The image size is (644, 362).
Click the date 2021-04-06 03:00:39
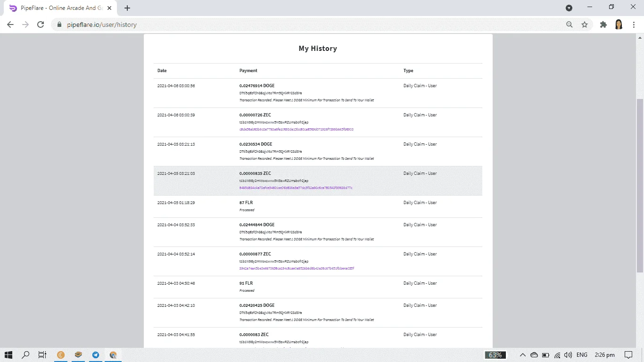176,115
